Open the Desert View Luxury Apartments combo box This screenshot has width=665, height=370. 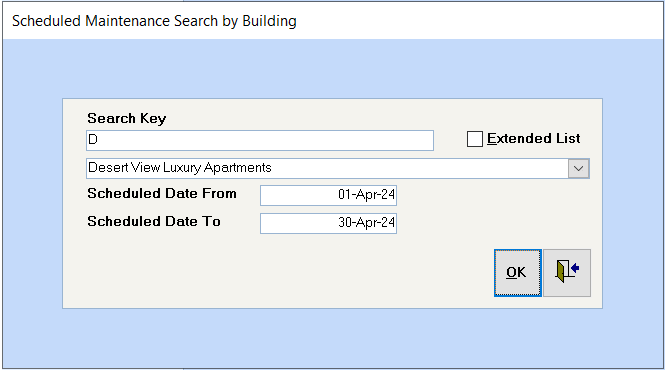[338, 168]
